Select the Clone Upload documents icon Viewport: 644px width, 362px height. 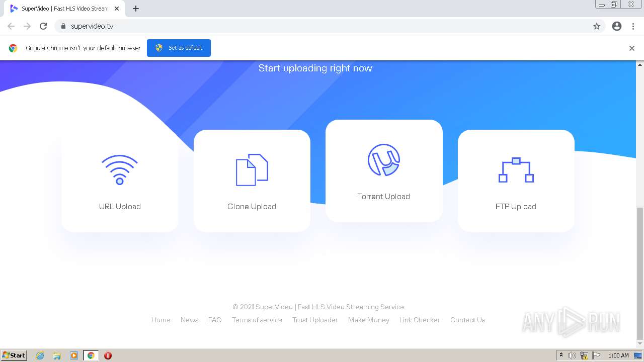point(252,170)
